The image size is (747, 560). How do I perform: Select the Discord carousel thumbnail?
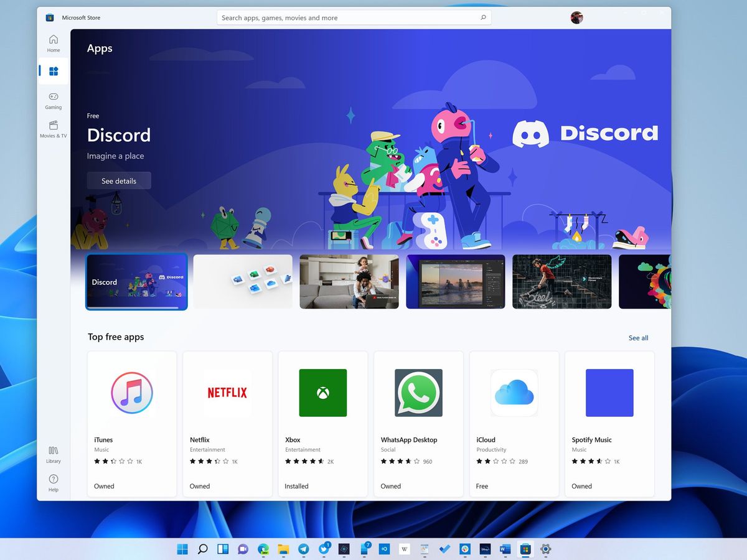coord(136,282)
